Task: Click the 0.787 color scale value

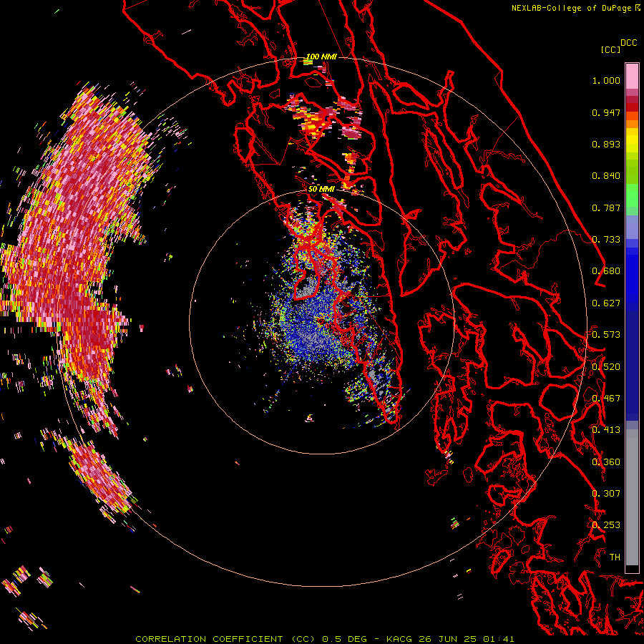Action: point(606,208)
